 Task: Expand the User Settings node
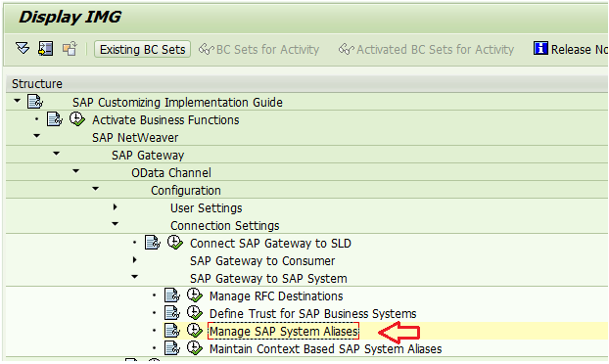click(x=115, y=207)
